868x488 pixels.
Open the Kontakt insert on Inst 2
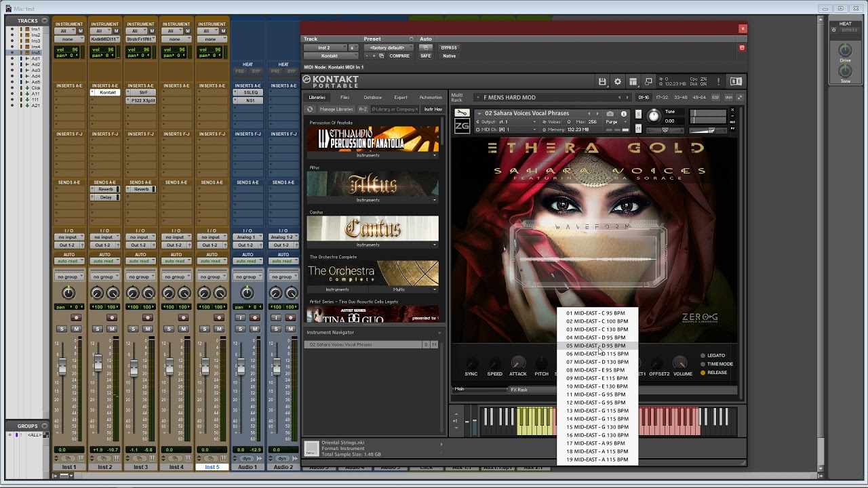pos(104,92)
